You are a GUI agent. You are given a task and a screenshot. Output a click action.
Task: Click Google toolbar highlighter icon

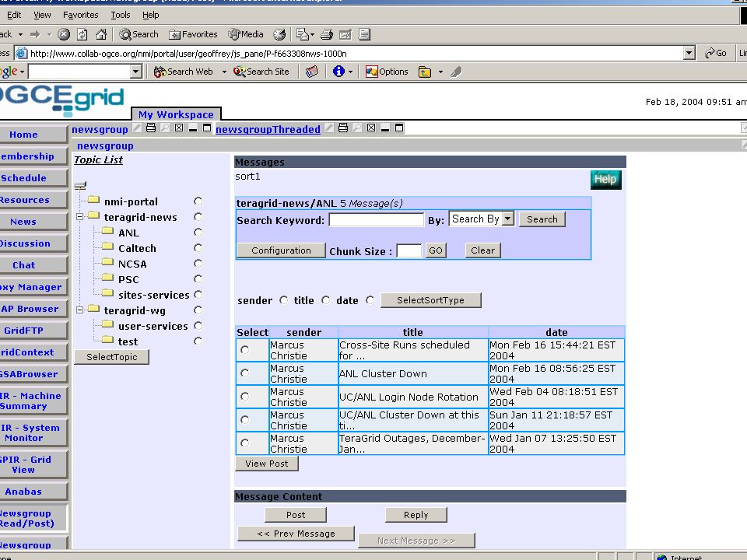[456, 72]
